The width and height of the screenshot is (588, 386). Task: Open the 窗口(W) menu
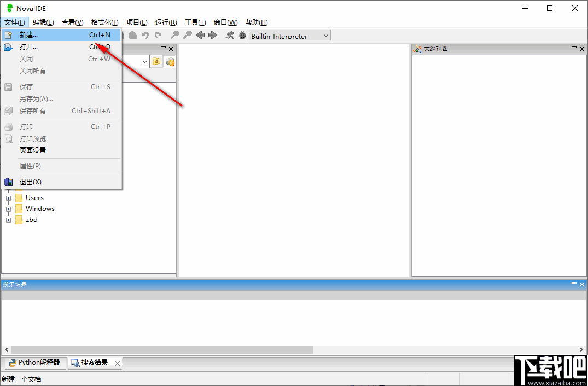[x=225, y=22]
